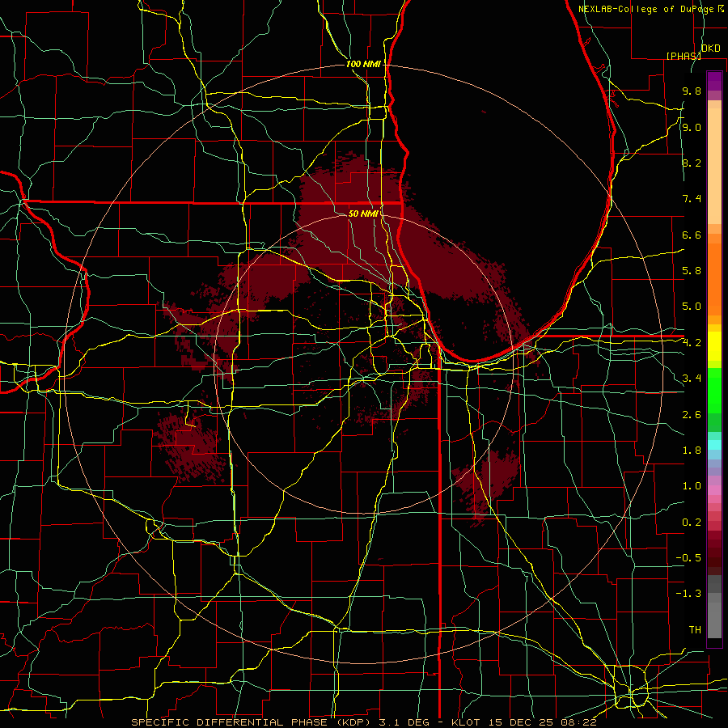The image size is (728, 728).
Task: Click the OKD label above the color scale
Action: click(x=711, y=49)
